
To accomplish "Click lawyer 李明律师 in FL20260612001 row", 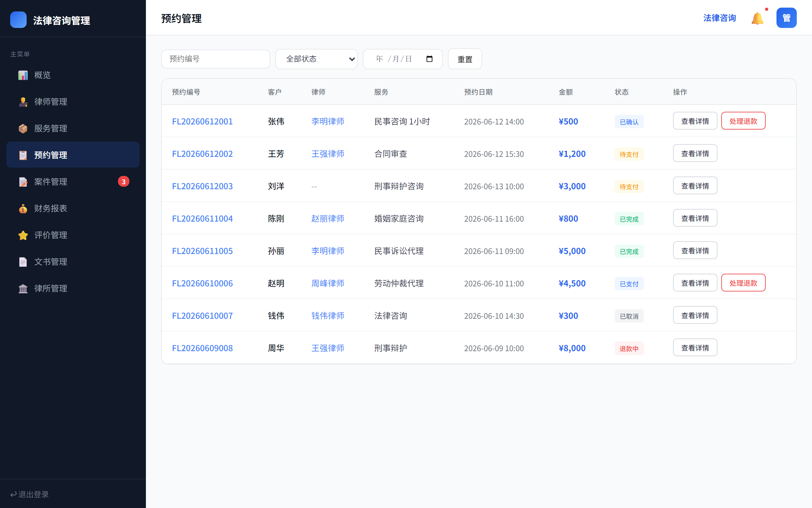I will pyautogui.click(x=327, y=121).
